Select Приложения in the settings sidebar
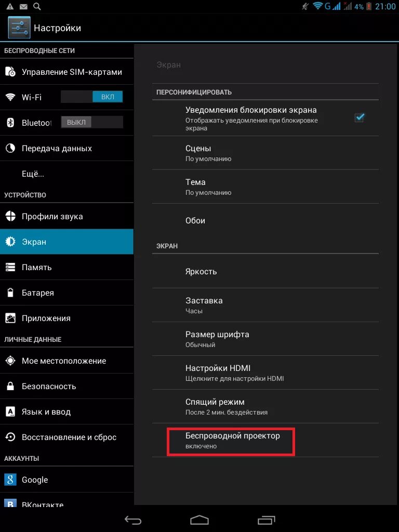Screen dimensions: 399x532 pyautogui.click(x=66, y=318)
